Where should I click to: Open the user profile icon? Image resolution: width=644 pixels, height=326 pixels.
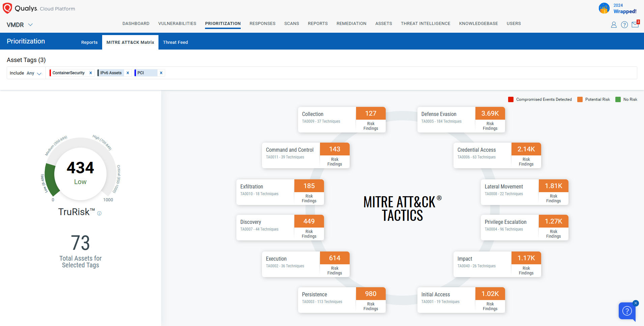614,25
